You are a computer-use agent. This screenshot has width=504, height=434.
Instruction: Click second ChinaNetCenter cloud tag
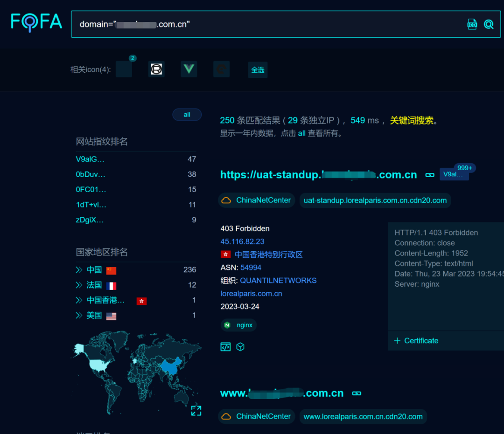pyautogui.click(x=257, y=416)
